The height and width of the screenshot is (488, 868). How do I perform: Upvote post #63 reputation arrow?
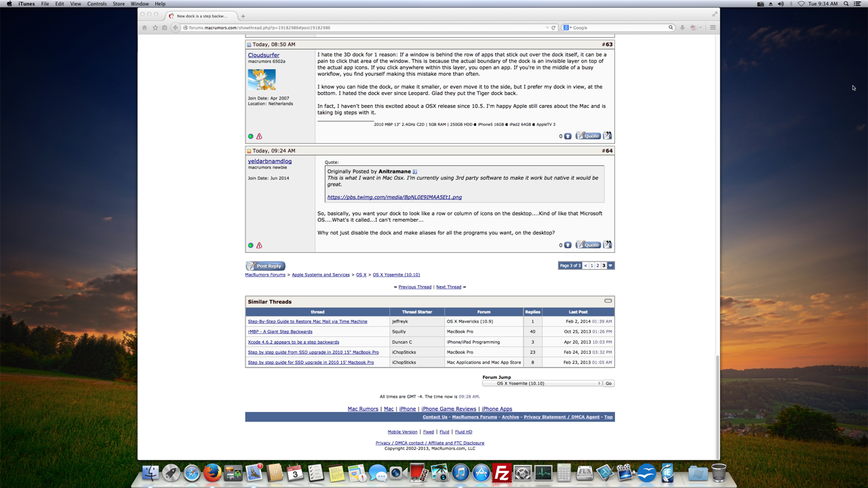568,136
